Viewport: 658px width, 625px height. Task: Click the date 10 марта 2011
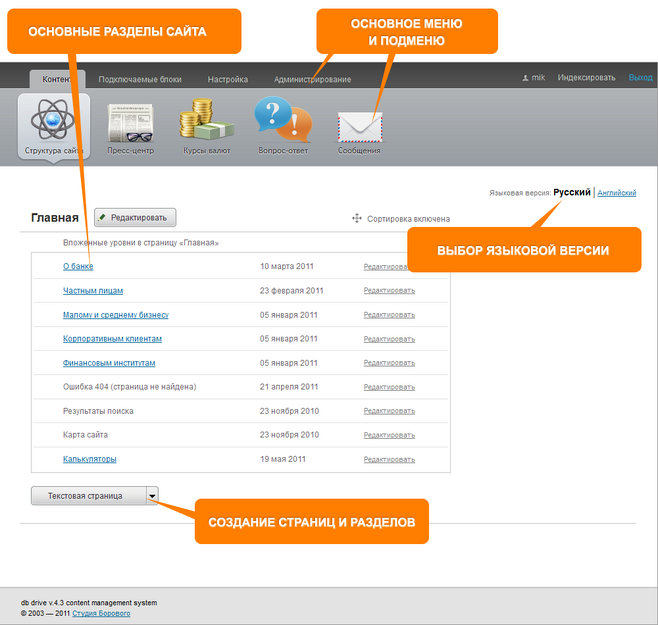tap(287, 266)
